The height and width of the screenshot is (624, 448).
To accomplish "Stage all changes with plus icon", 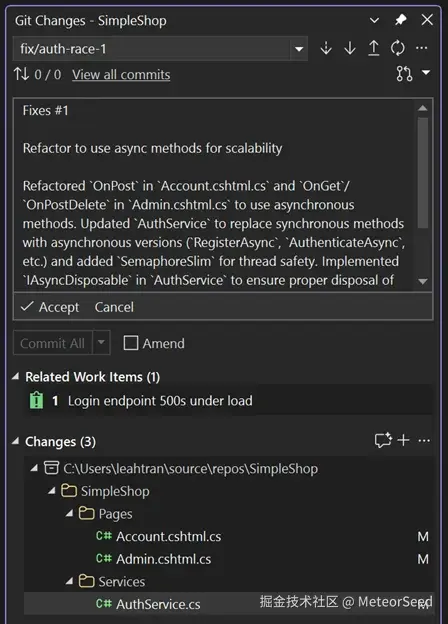I will pyautogui.click(x=403, y=440).
